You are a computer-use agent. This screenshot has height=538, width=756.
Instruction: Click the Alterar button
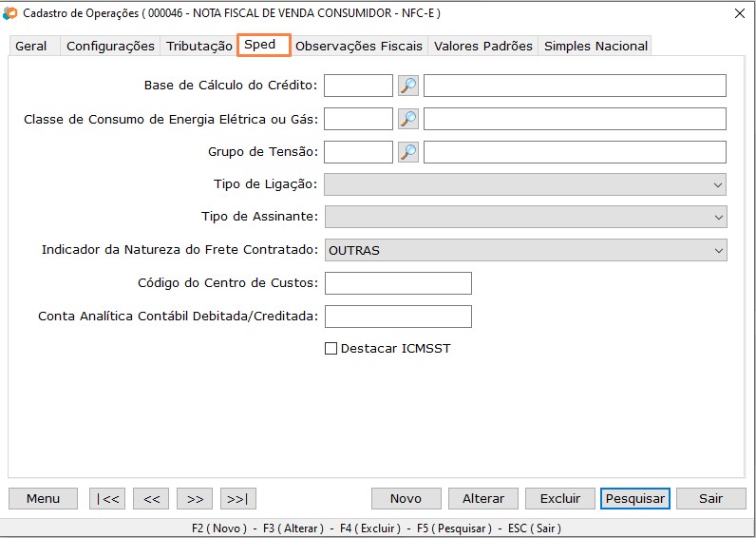(483, 498)
